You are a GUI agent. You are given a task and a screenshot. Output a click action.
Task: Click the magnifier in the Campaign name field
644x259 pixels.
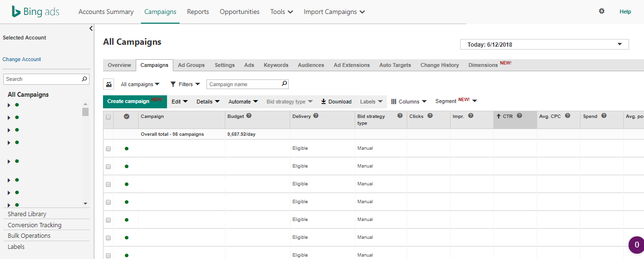(x=284, y=84)
